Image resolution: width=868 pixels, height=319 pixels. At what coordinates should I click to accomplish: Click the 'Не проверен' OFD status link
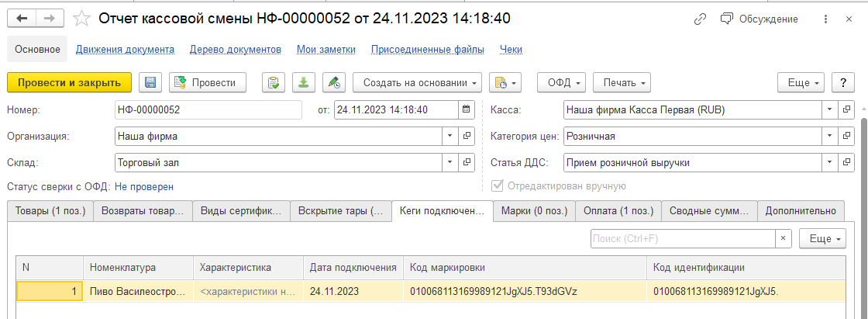tap(144, 186)
